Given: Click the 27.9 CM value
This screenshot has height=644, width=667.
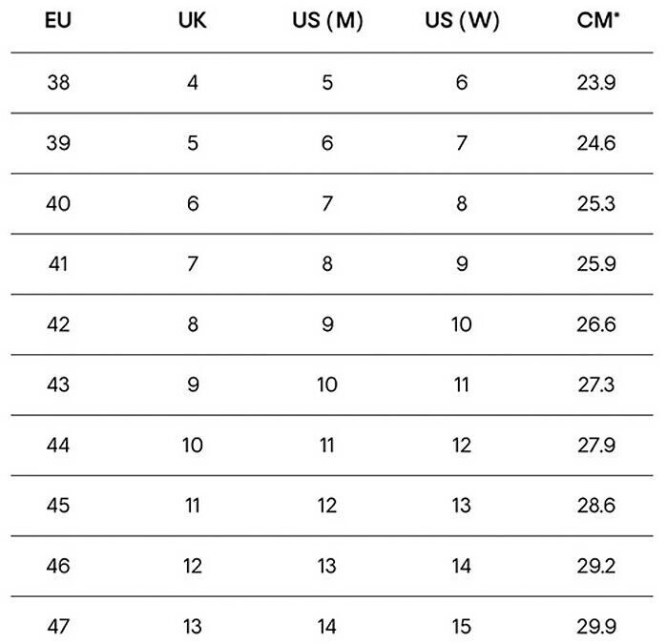Looking at the screenshot, I should (596, 446).
